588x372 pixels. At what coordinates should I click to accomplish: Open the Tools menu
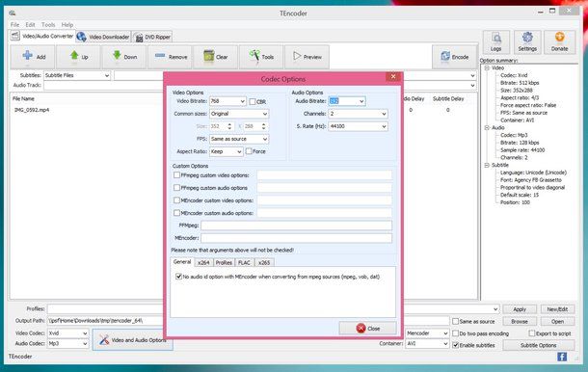(48, 25)
